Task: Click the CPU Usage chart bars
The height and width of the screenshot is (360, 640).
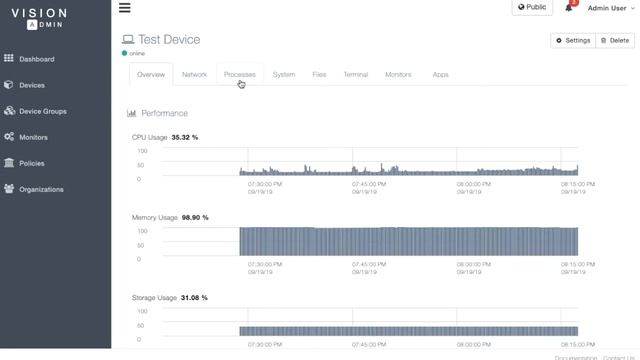Action: (409, 170)
